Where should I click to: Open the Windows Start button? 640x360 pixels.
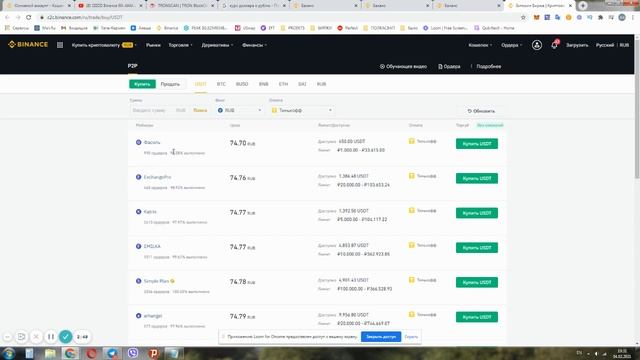tap(9, 353)
